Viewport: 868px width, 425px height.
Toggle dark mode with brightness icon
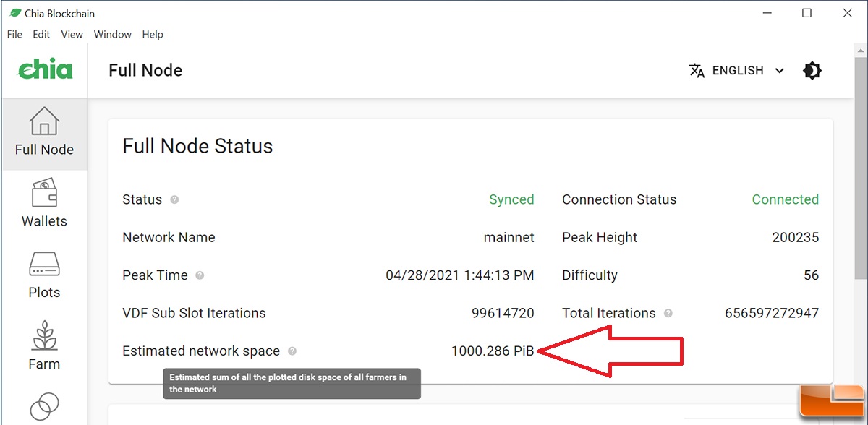[x=812, y=70]
